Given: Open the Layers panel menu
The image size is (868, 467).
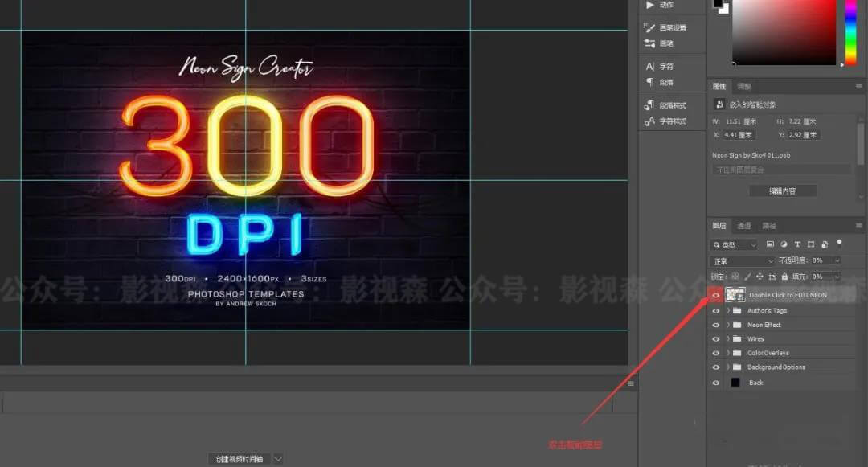Looking at the screenshot, I should [x=858, y=226].
